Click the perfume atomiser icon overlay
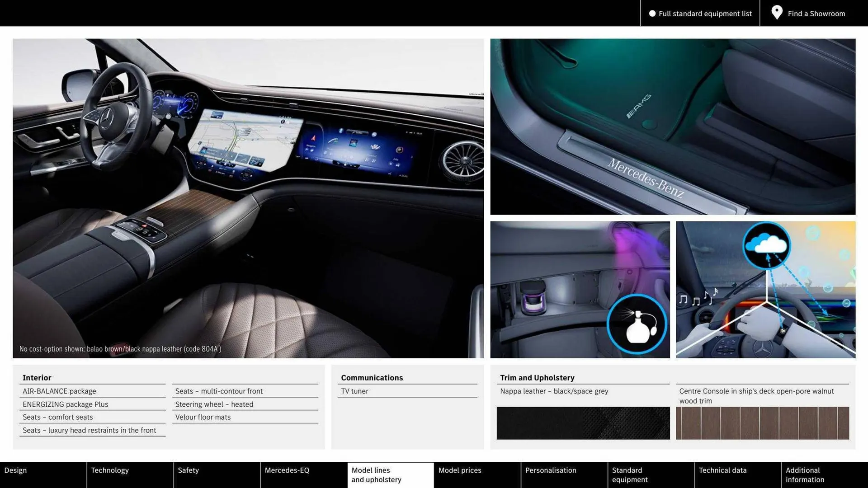This screenshot has width=868, height=488. click(637, 324)
